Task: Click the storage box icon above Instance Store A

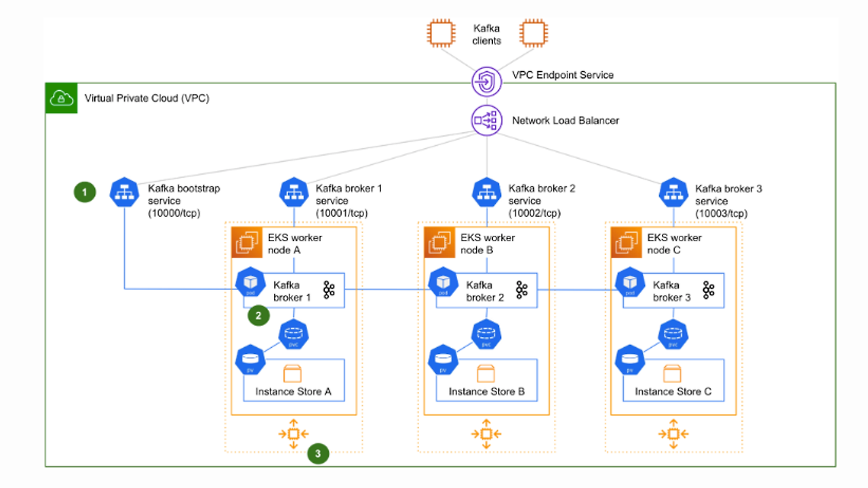Action: pos(293,373)
